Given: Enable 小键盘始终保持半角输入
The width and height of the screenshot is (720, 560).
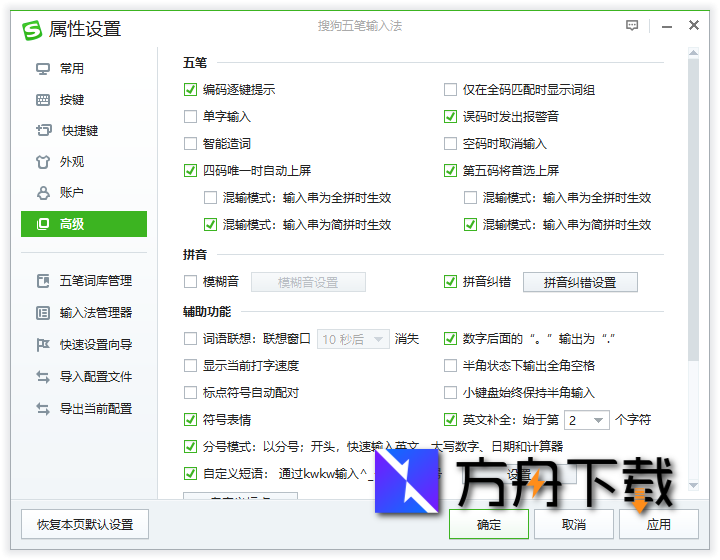Looking at the screenshot, I should tap(450, 393).
